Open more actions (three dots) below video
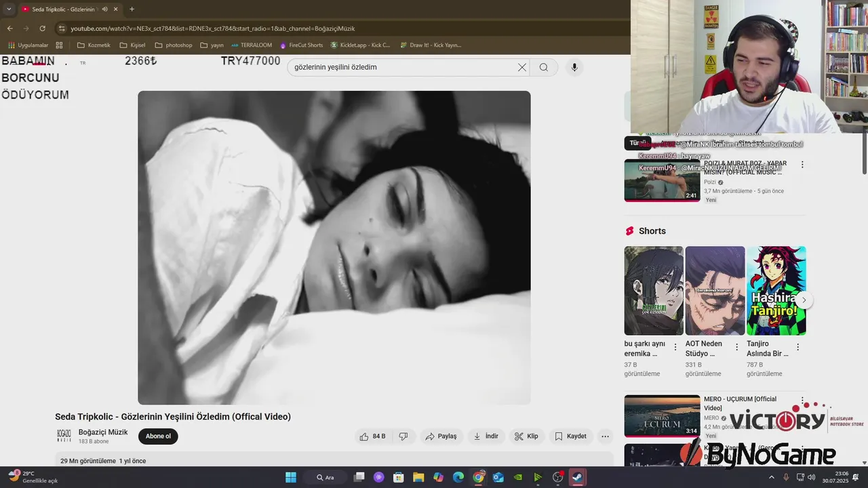 point(606,436)
